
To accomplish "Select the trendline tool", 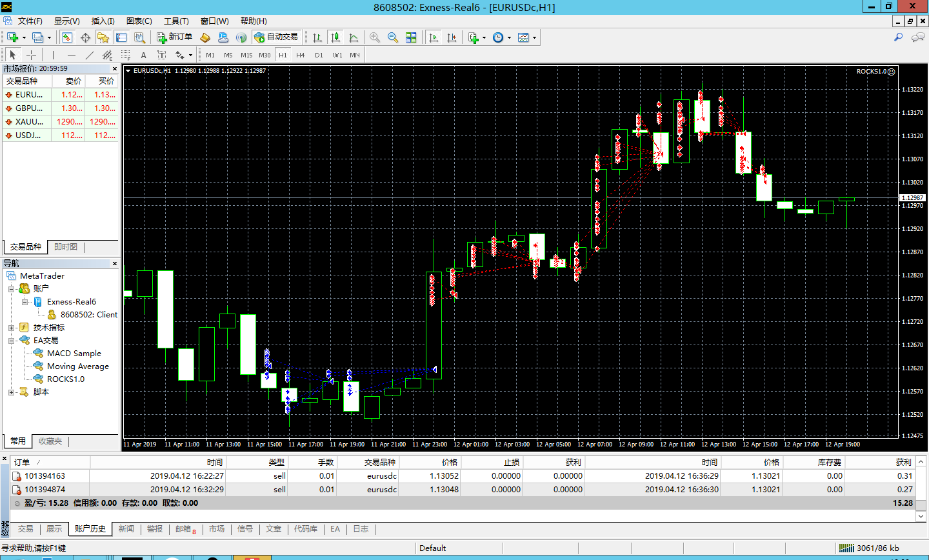I will pyautogui.click(x=89, y=55).
